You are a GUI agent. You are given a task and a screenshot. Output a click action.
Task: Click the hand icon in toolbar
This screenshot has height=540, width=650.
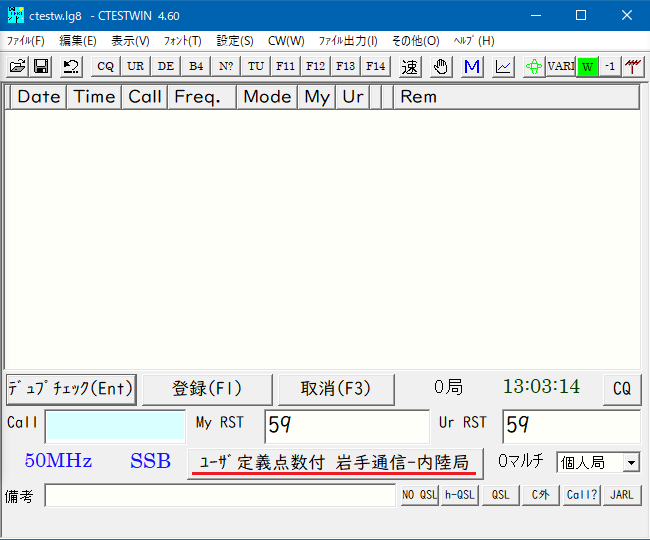click(x=441, y=67)
